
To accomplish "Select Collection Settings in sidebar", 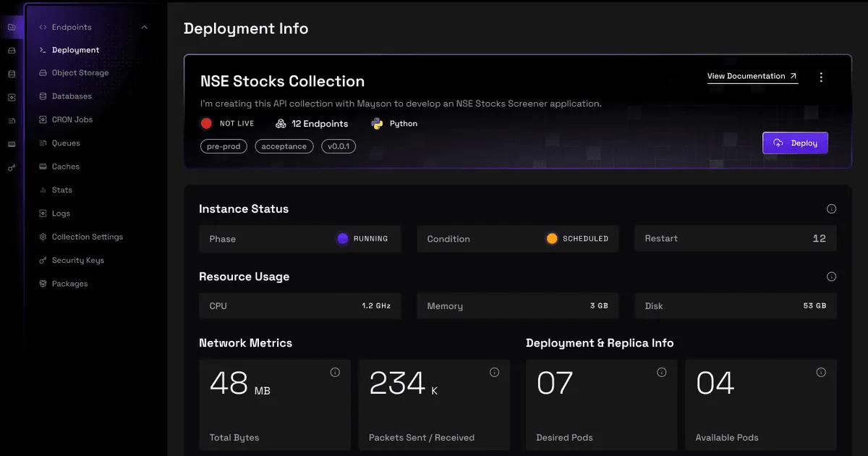I will [87, 237].
